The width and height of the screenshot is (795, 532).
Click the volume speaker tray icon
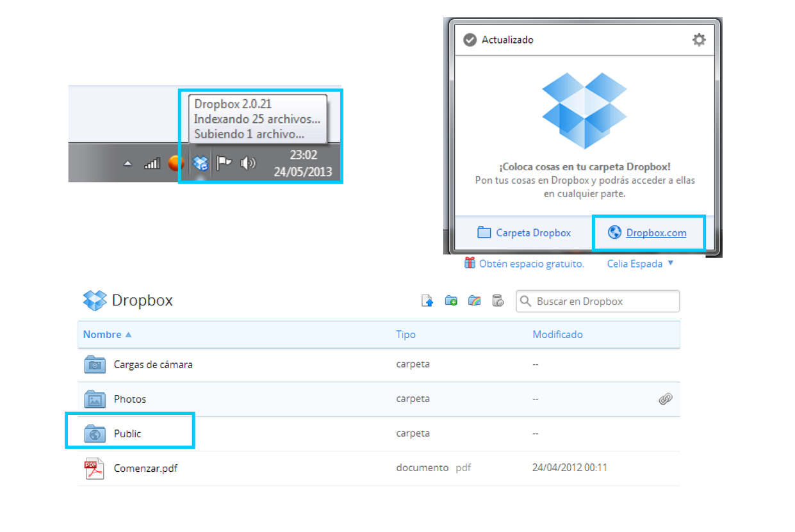(x=248, y=163)
